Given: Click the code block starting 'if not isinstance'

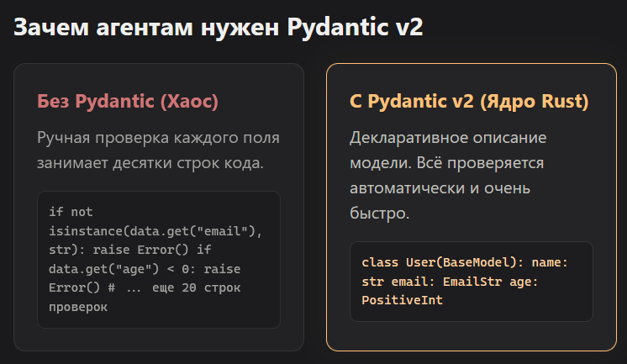Looking at the screenshot, I should tap(159, 260).
